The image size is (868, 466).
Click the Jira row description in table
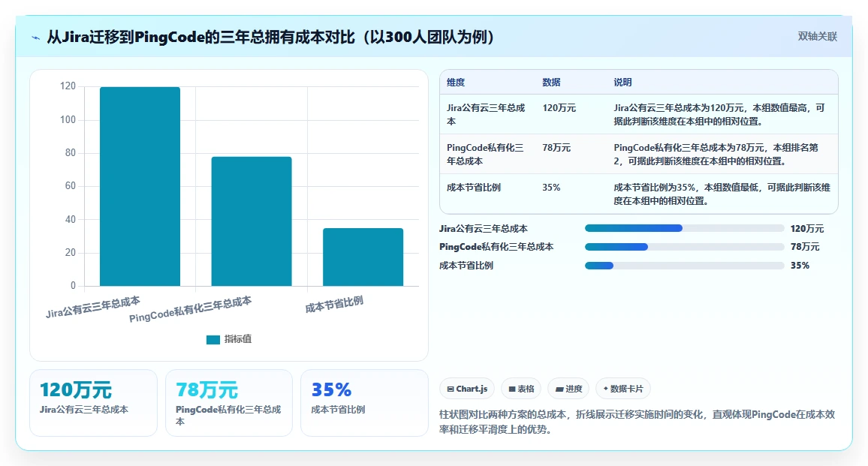[719, 115]
